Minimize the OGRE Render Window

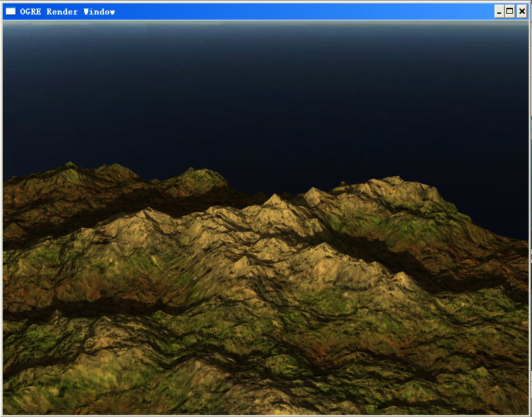[x=498, y=12]
